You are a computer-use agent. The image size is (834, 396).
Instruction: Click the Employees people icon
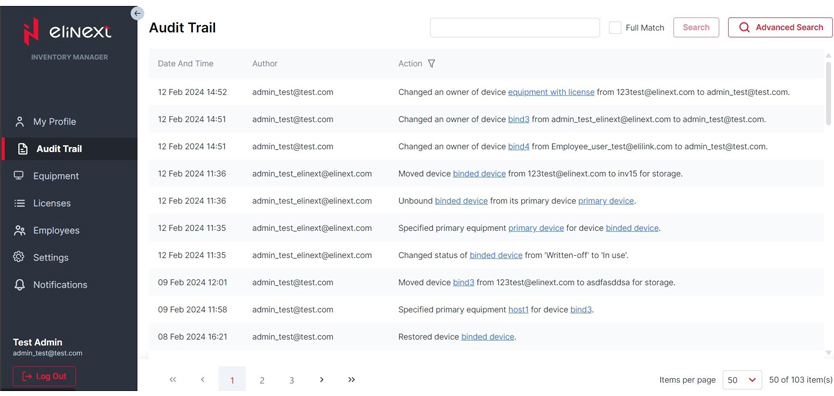(x=20, y=230)
